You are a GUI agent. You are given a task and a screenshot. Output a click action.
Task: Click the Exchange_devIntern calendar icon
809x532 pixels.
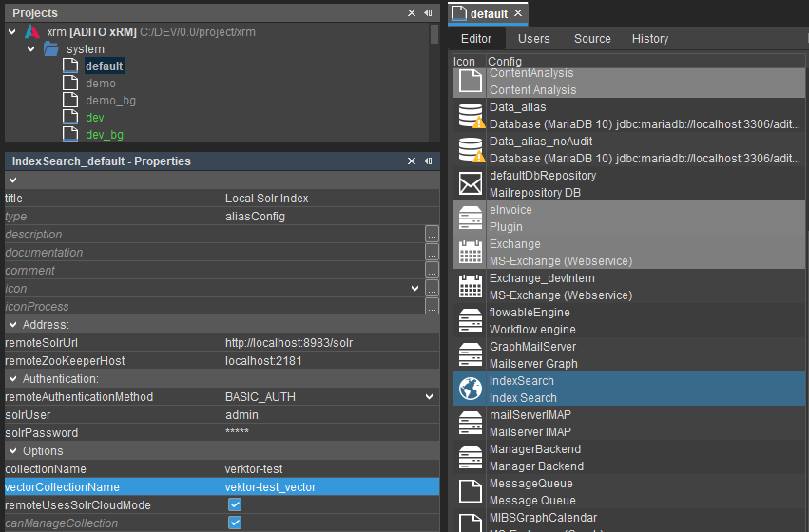tap(470, 286)
